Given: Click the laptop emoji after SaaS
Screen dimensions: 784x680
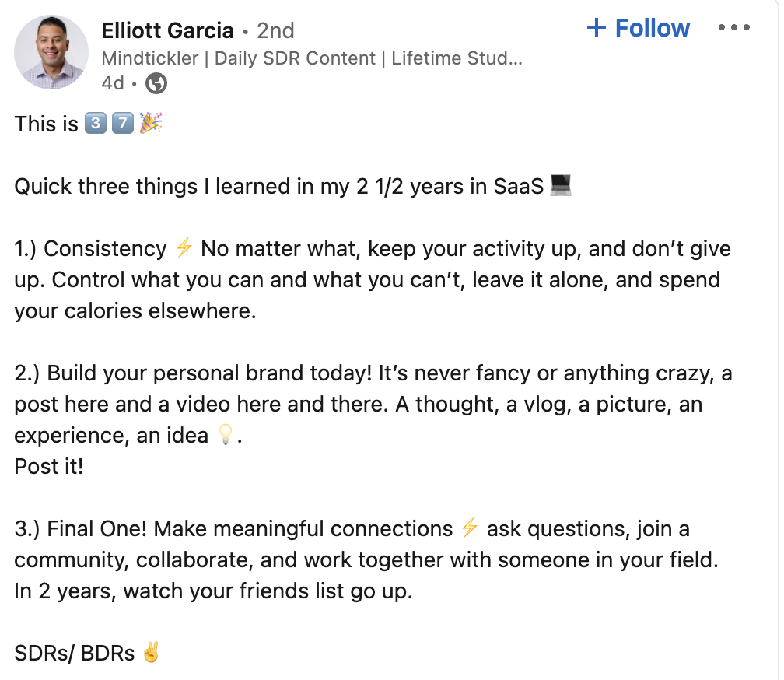Looking at the screenshot, I should point(561,186).
